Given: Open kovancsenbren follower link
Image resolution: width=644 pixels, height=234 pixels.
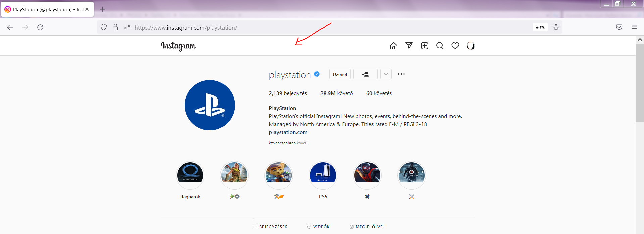Looking at the screenshot, I should 282,143.
